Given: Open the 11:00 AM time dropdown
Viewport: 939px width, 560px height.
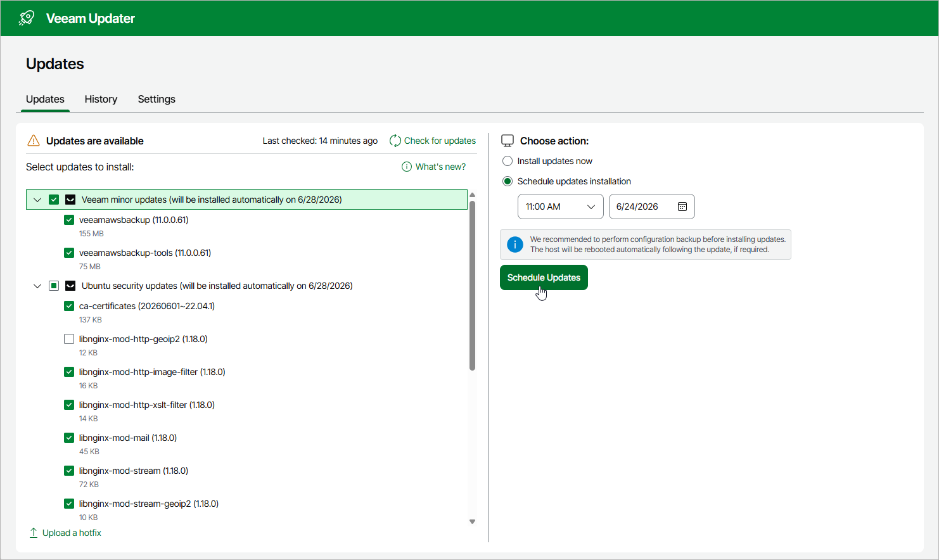Looking at the screenshot, I should pos(561,207).
